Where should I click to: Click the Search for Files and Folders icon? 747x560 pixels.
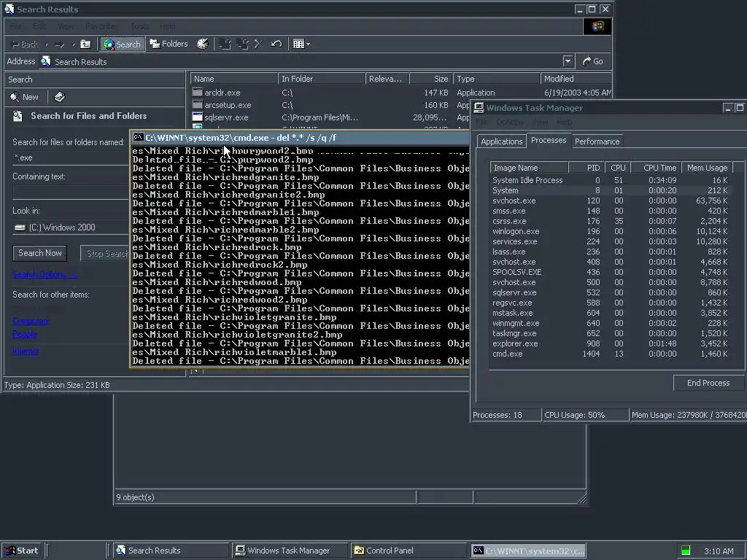pyautogui.click(x=18, y=116)
